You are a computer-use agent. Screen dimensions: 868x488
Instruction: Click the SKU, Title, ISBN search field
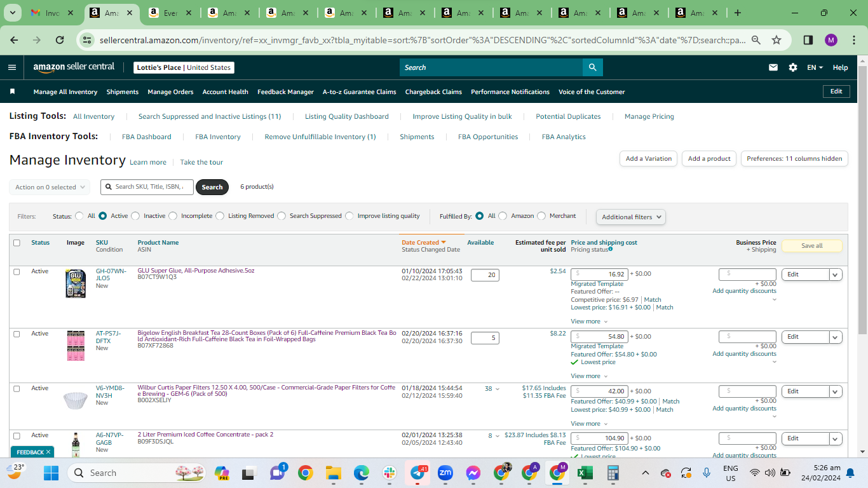[147, 187]
